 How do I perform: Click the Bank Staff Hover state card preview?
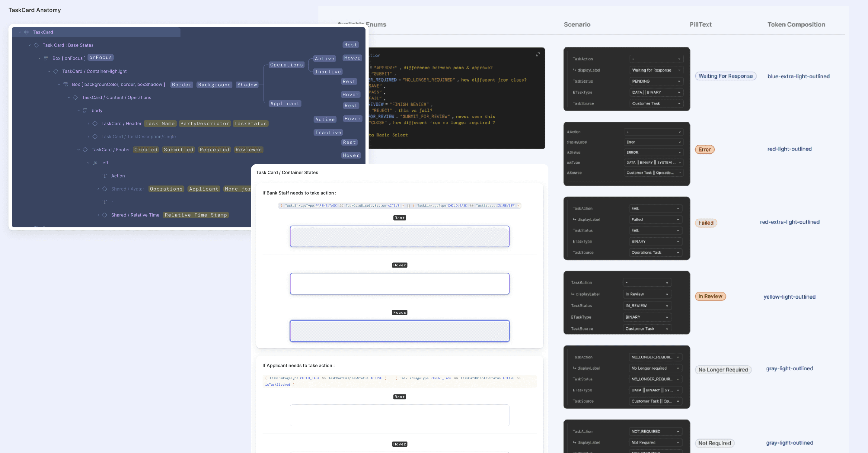[399, 284]
